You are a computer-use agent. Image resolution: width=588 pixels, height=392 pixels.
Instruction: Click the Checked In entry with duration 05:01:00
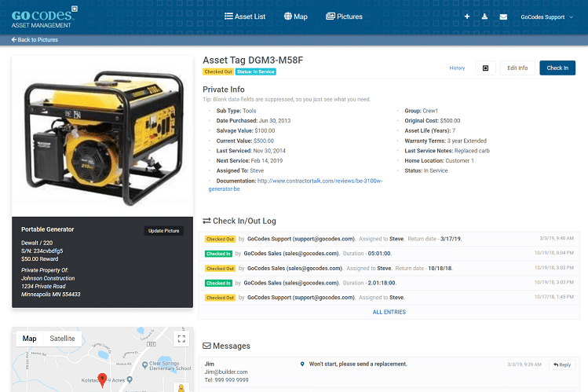click(x=389, y=254)
